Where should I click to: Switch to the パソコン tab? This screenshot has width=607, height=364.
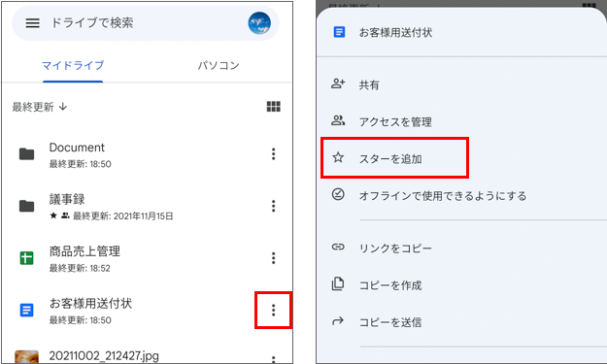pos(219,65)
